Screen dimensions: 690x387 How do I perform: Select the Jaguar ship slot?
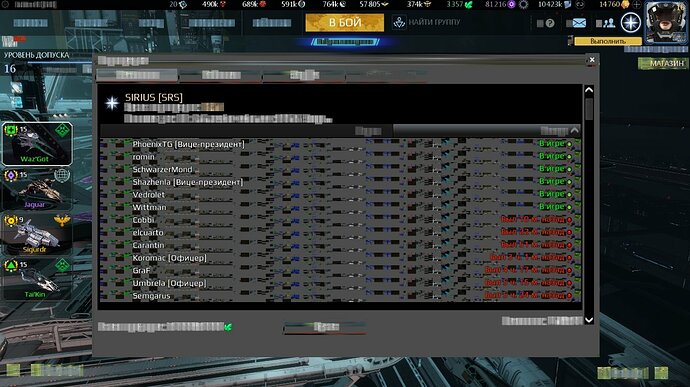37,188
